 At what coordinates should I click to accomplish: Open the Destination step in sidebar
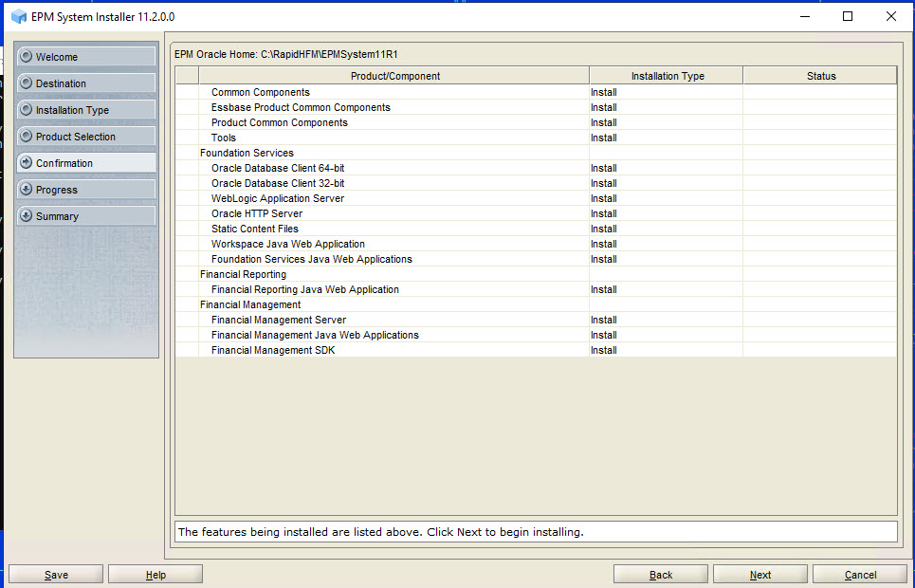pyautogui.click(x=85, y=83)
